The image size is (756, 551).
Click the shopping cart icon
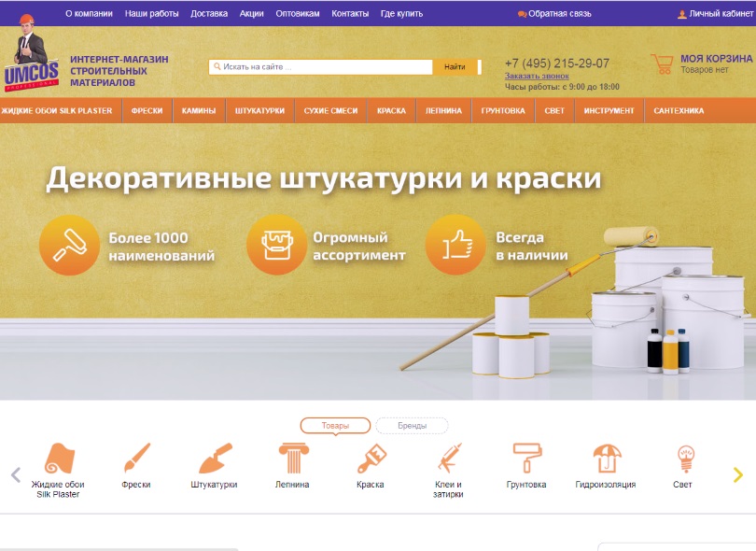tap(662, 64)
